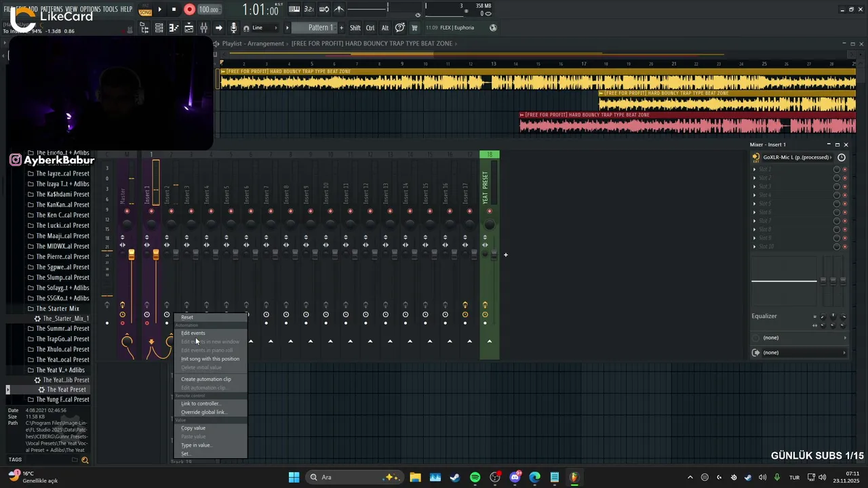This screenshot has width=868, height=488.
Task: Select Init song with this position
Action: 210,359
